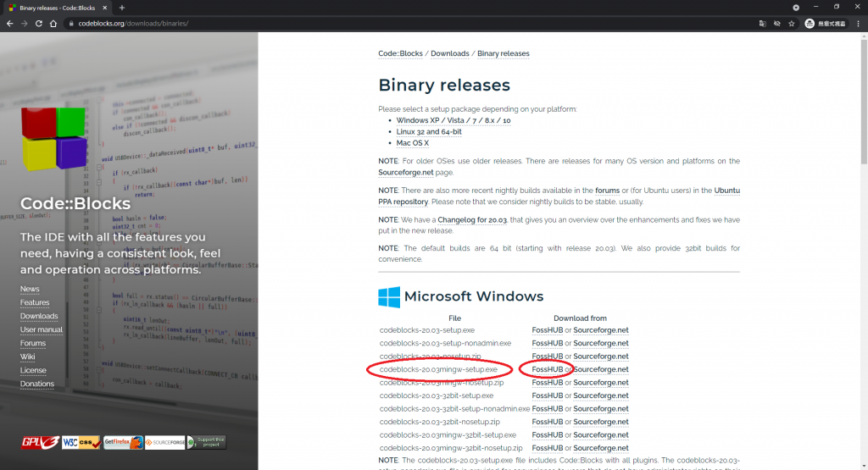Viewport: 868px width, 470px height.
Task: Select the Binary releases browser tab
Action: [57, 8]
